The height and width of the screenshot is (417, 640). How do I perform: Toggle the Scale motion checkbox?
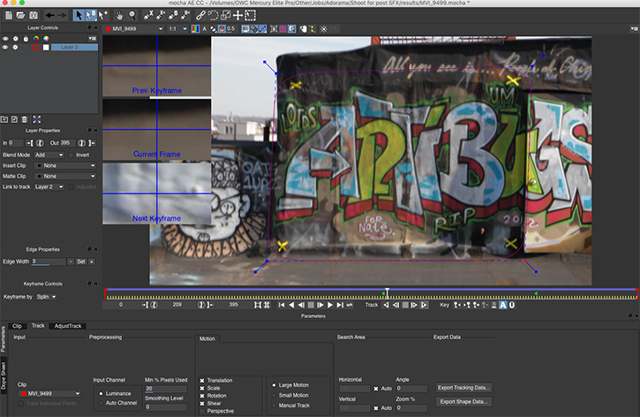tap(202, 388)
